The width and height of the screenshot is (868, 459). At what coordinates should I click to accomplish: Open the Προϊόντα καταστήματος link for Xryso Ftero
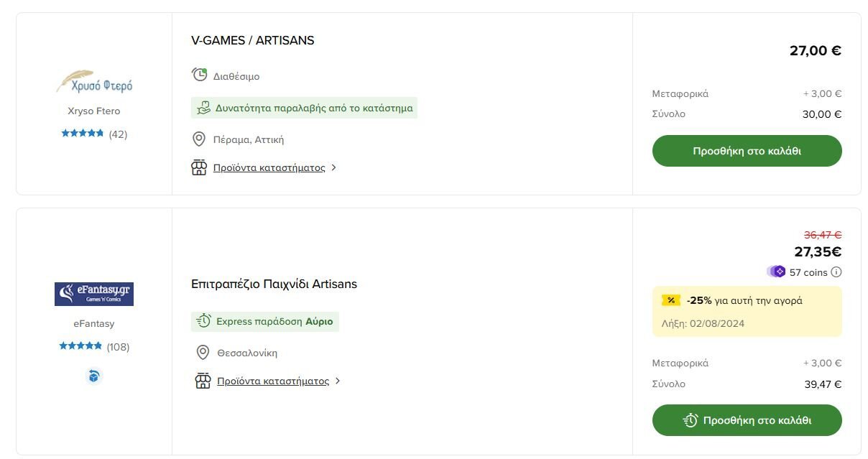269,167
